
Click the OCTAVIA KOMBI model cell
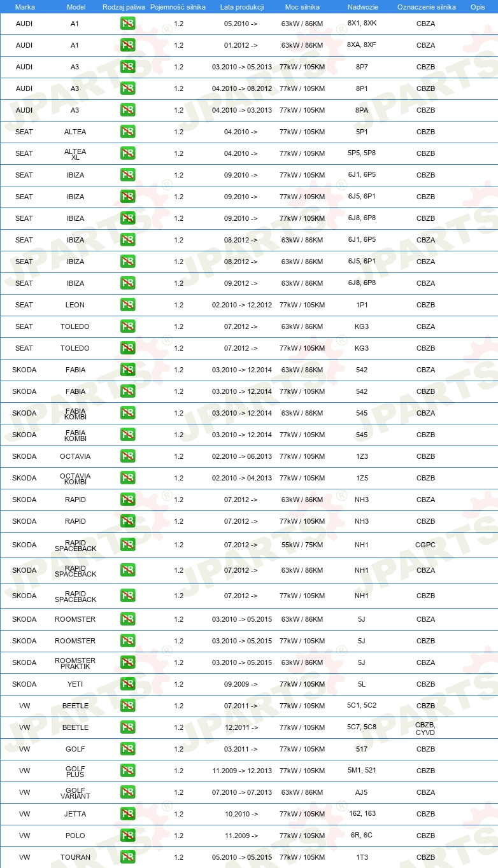pyautogui.click(x=75, y=479)
